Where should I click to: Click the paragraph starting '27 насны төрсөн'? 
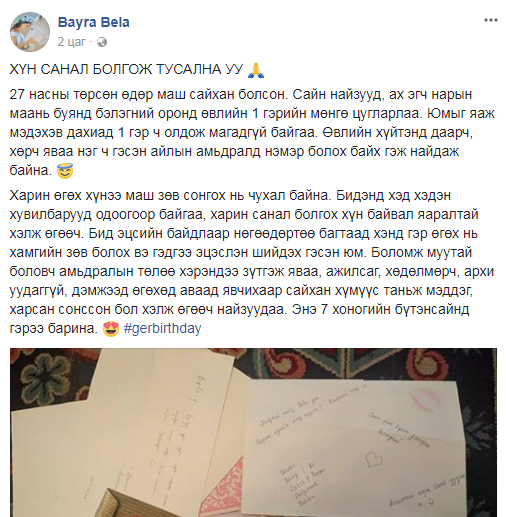click(x=252, y=133)
